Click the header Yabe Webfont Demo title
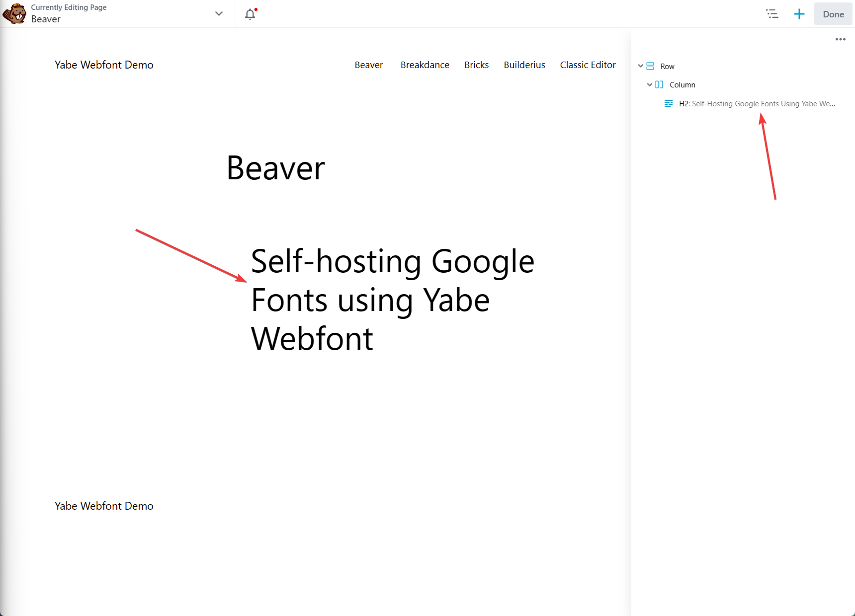Screen dimensions: 855x616 click(104, 65)
